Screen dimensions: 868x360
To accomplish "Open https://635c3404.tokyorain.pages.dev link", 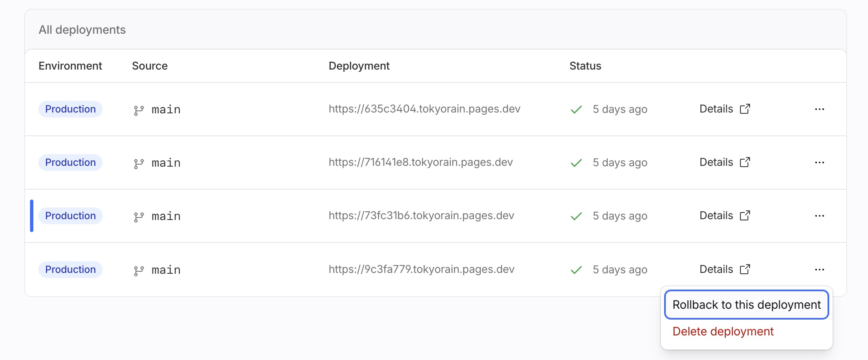I will coord(424,109).
